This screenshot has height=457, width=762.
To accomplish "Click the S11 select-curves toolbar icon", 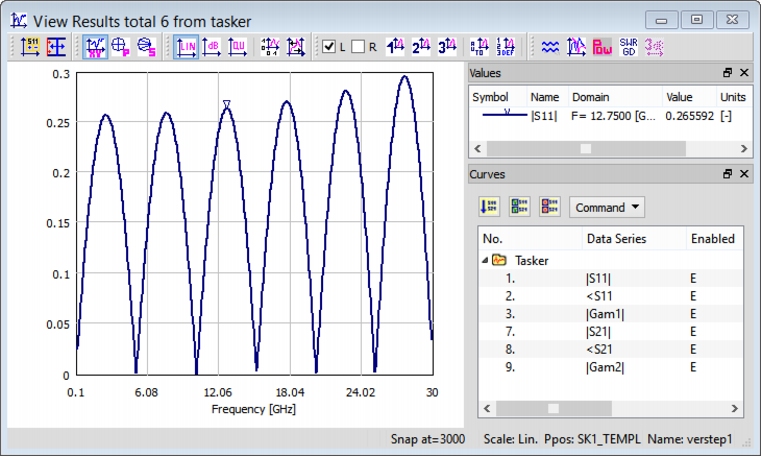I will (30, 47).
